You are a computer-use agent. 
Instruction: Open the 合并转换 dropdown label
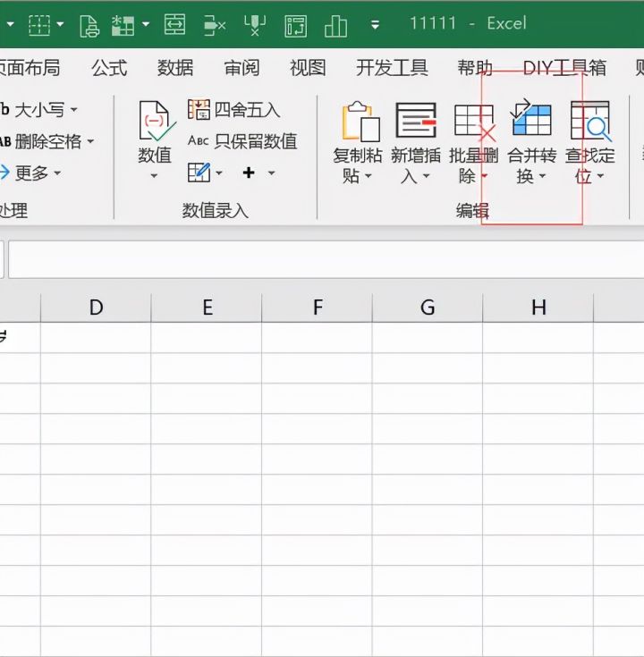pos(531,166)
